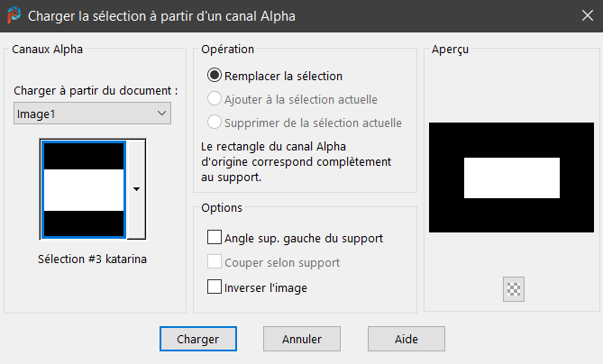Click the Charger à partir du document label
Screen dimensions: 603x364
pos(96,91)
